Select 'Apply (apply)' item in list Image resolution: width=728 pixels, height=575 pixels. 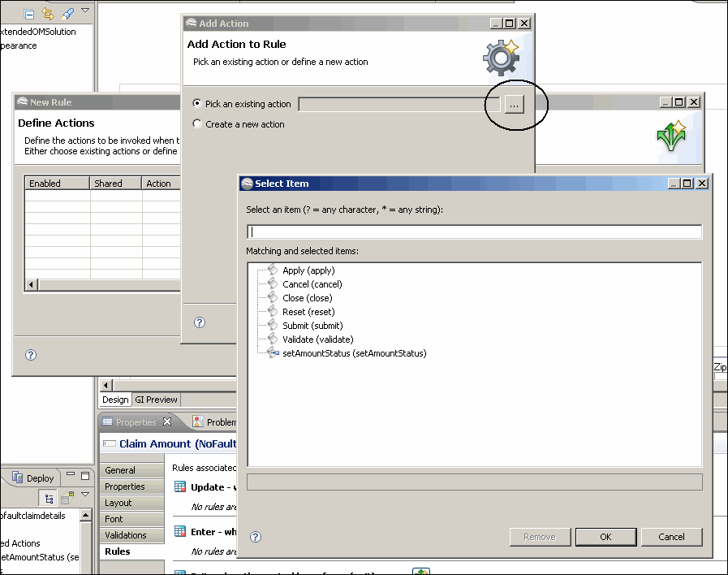point(308,270)
